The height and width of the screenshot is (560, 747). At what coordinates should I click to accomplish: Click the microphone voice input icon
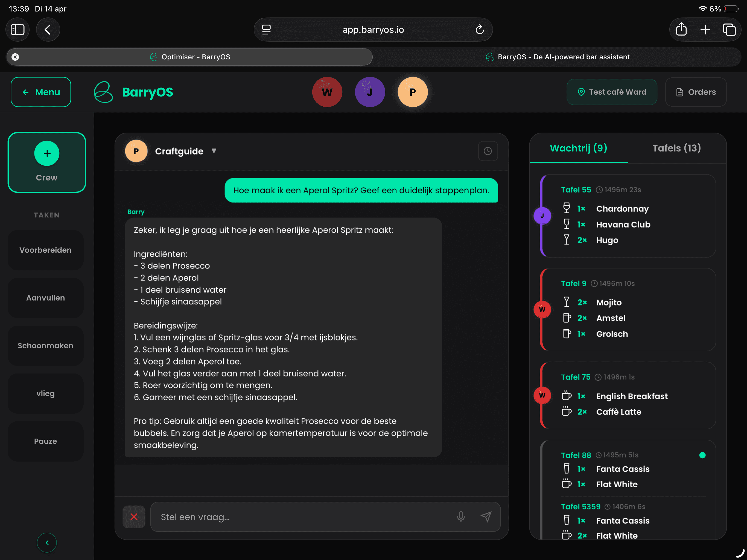(x=461, y=517)
